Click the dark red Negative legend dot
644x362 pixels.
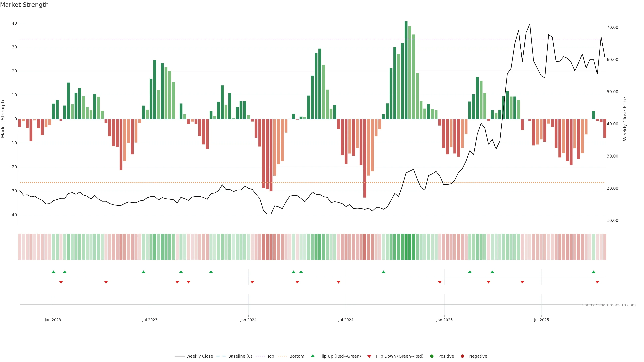462,356
